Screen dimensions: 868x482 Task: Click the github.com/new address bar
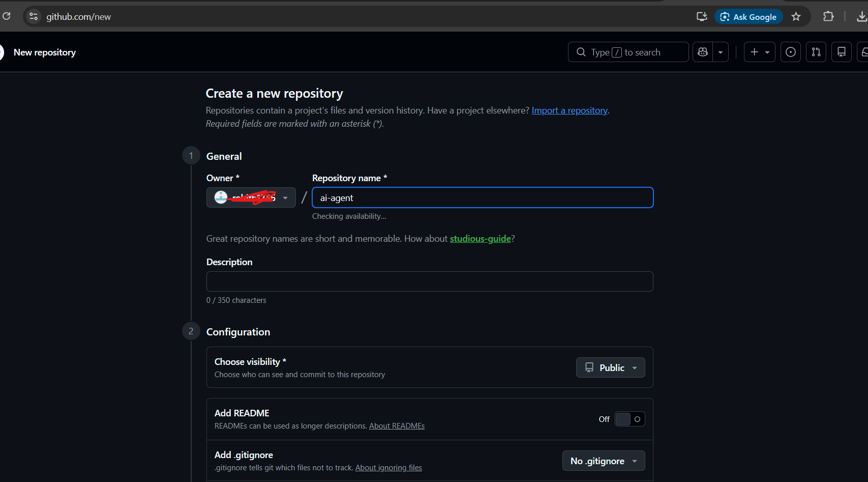coord(79,16)
